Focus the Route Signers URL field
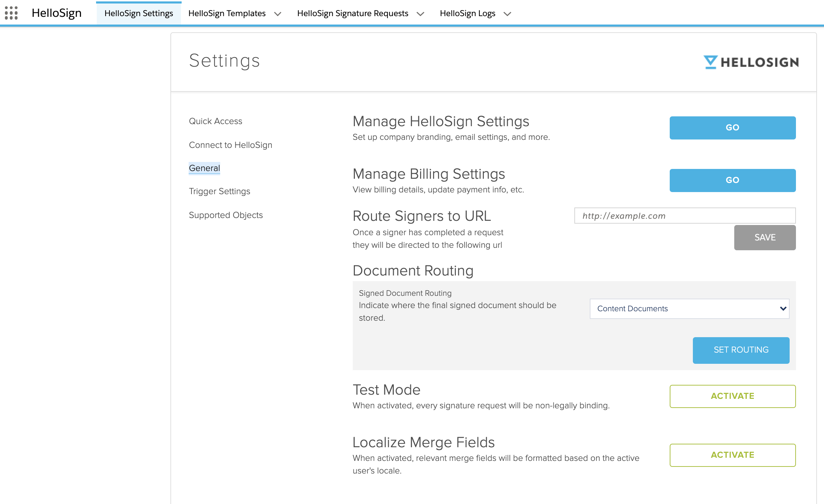This screenshot has height=504, width=824. pos(684,216)
